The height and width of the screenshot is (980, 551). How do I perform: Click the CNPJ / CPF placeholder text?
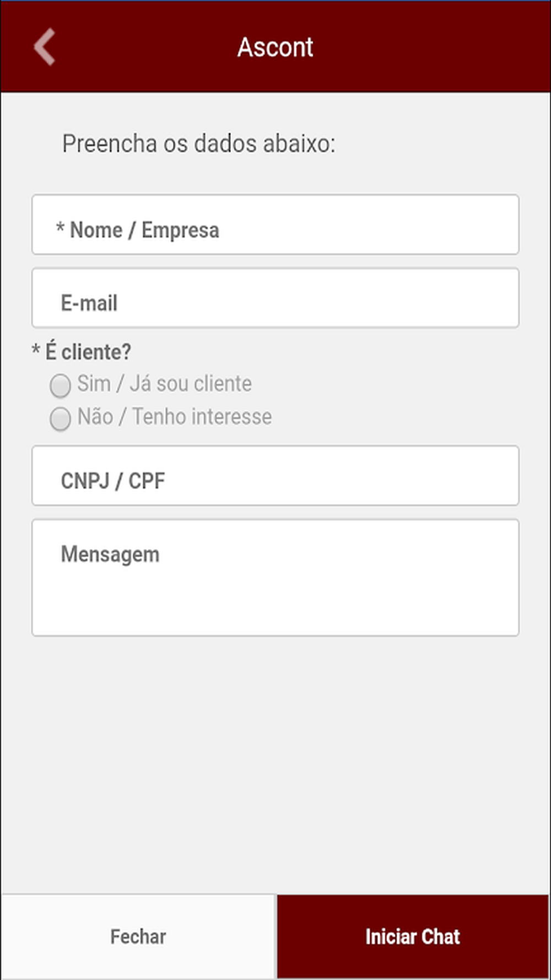(113, 481)
